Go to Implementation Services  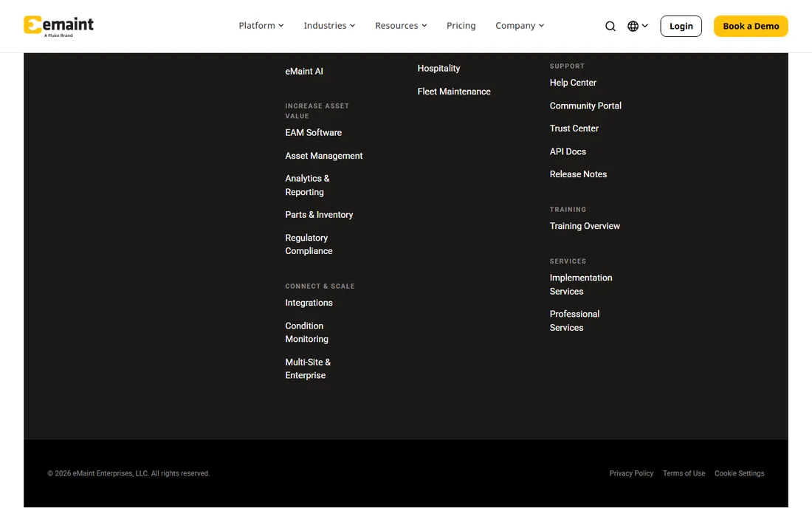click(x=580, y=284)
